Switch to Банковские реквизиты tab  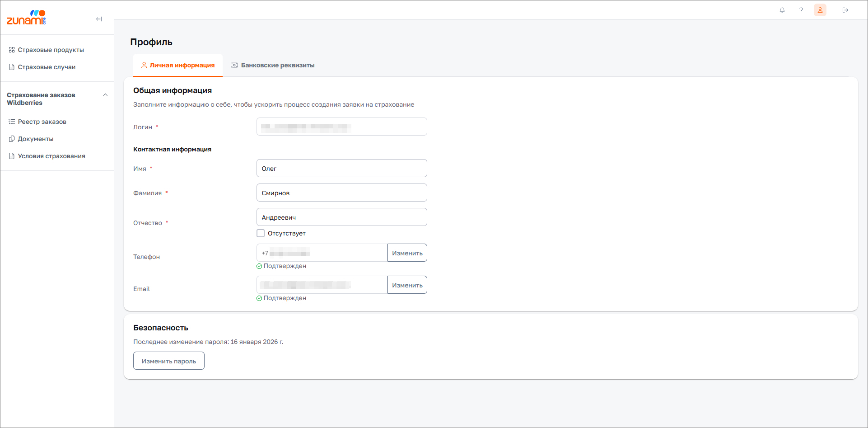(273, 65)
